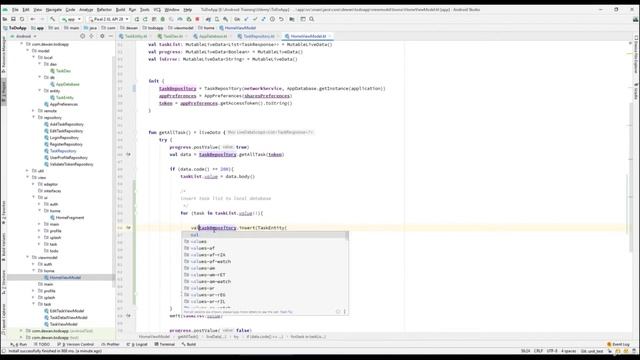Collapse the repository folder
The width and height of the screenshot is (640, 360).
pyautogui.click(x=33, y=118)
